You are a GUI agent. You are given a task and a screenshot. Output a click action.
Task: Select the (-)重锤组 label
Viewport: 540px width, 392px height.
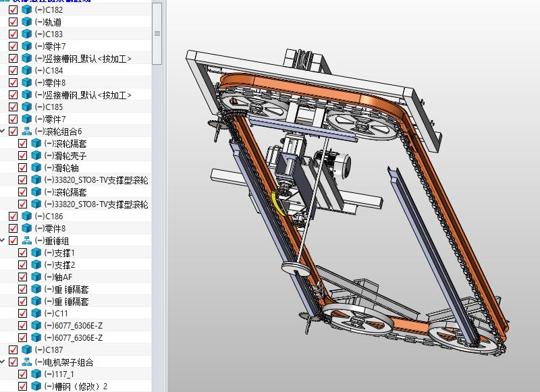(52, 241)
